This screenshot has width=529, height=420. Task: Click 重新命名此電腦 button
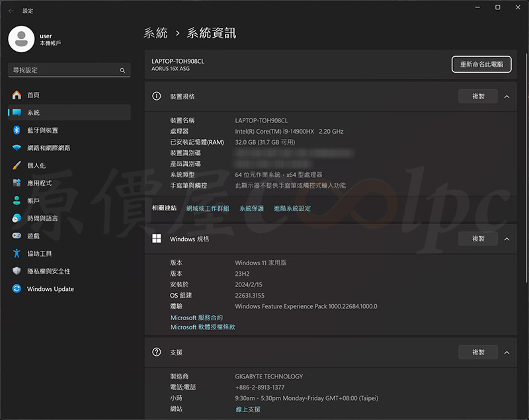[x=481, y=64]
